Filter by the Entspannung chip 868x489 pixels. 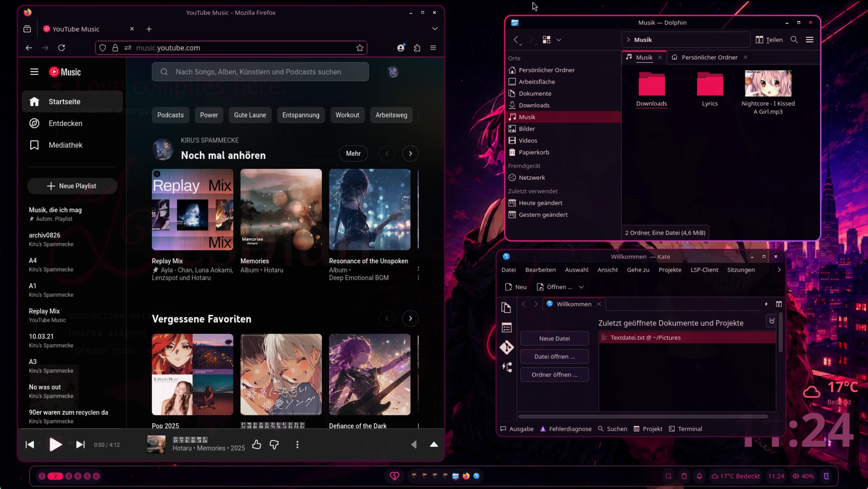coord(301,115)
